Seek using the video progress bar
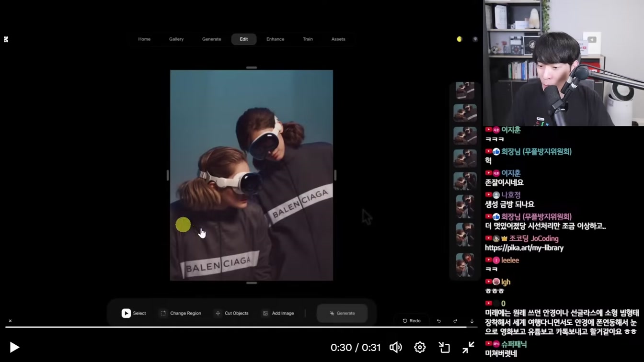Screen dimensions: 644x362 (241, 327)
